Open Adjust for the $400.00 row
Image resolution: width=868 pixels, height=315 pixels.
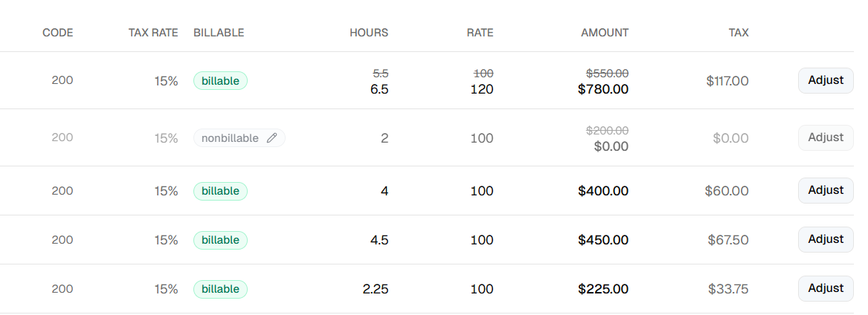(826, 191)
